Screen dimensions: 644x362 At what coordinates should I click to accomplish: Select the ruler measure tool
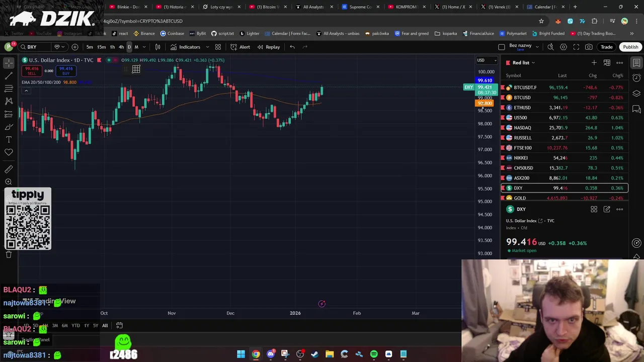tap(9, 169)
